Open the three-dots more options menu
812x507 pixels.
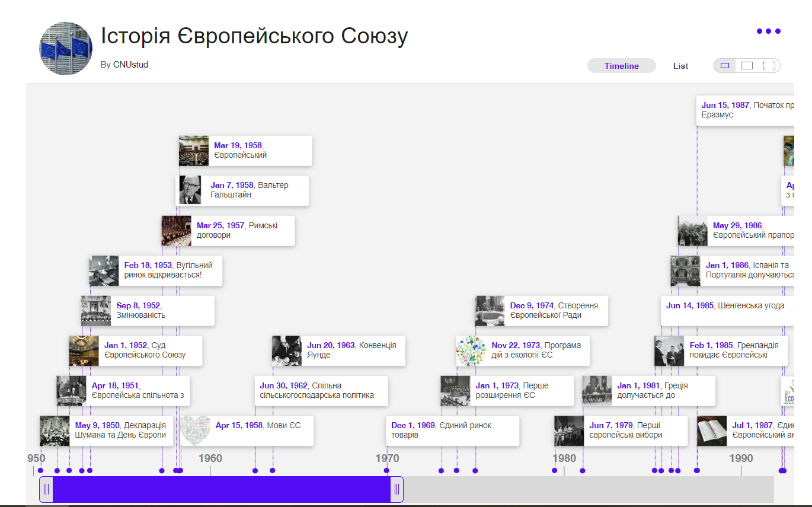coord(768,31)
